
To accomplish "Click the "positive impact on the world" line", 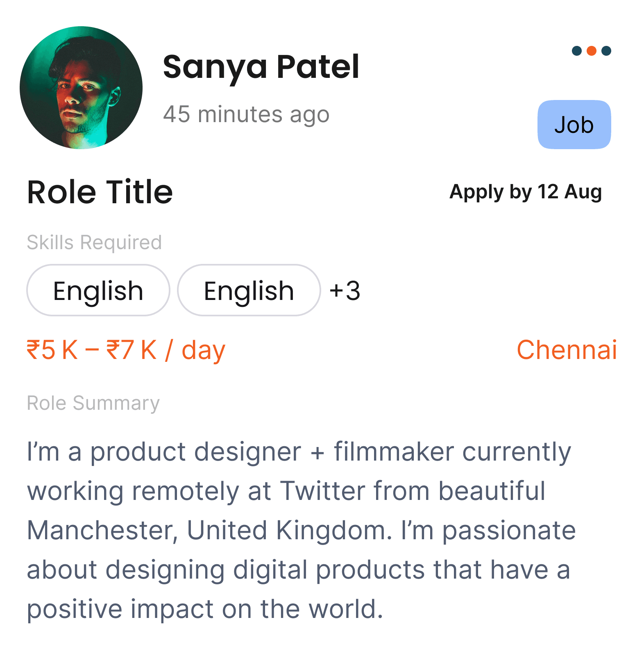I will (205, 609).
